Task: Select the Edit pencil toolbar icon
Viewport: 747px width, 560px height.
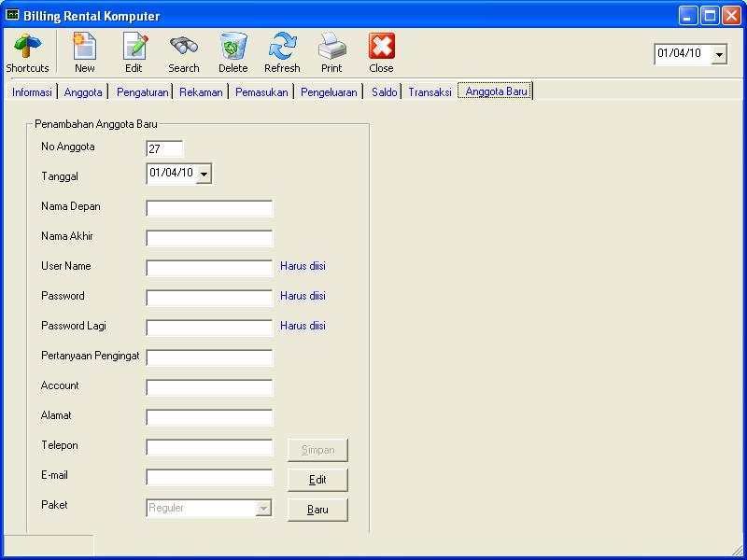Action: click(134, 47)
